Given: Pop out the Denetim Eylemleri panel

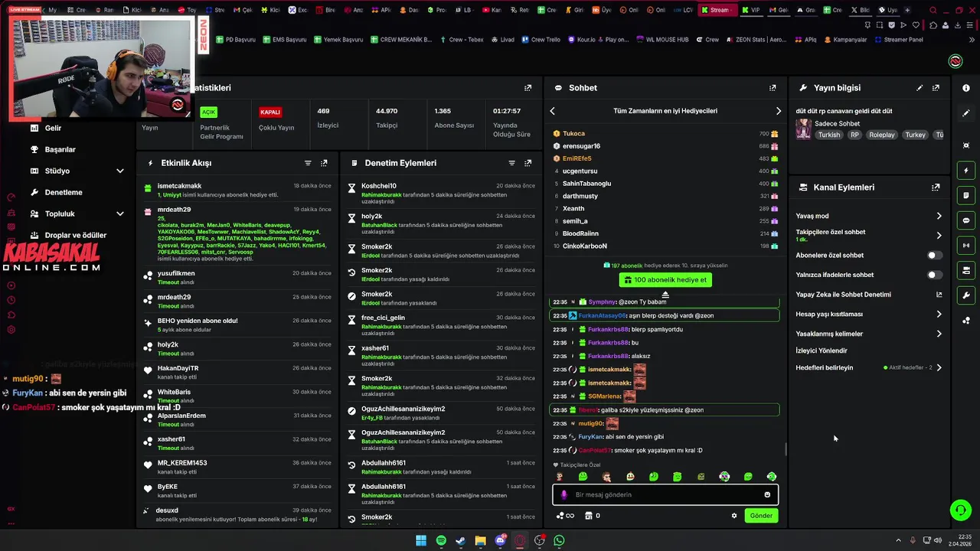Looking at the screenshot, I should pos(528,163).
